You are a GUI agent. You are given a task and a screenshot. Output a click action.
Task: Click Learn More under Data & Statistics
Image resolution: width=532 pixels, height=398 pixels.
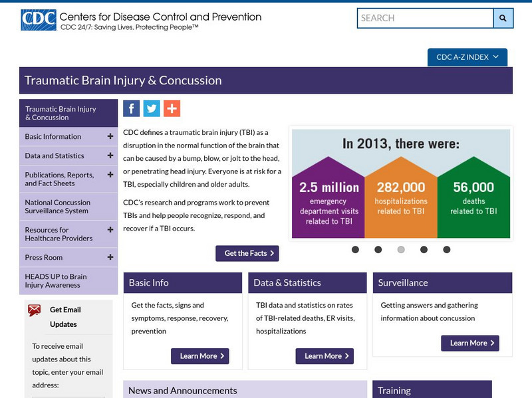pyautogui.click(x=325, y=356)
